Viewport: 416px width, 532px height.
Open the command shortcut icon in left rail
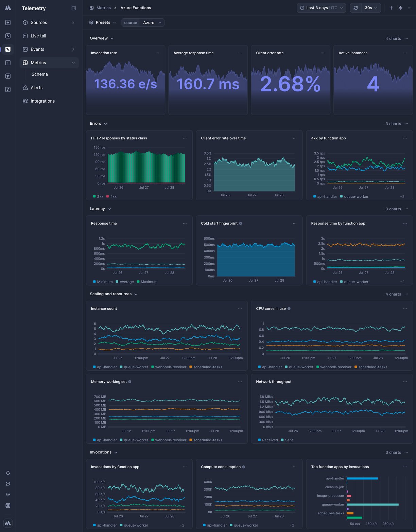click(8, 506)
